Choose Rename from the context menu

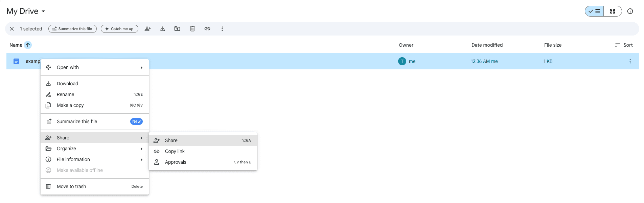tap(66, 94)
